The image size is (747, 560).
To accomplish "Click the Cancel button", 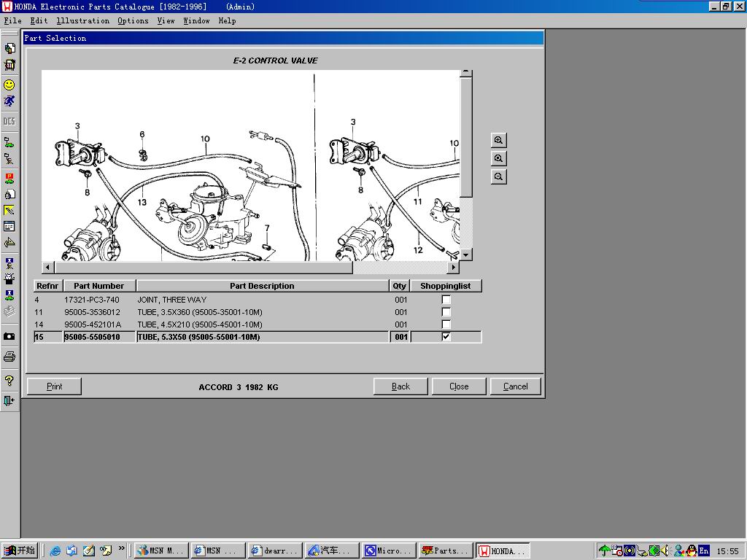I will click(516, 386).
